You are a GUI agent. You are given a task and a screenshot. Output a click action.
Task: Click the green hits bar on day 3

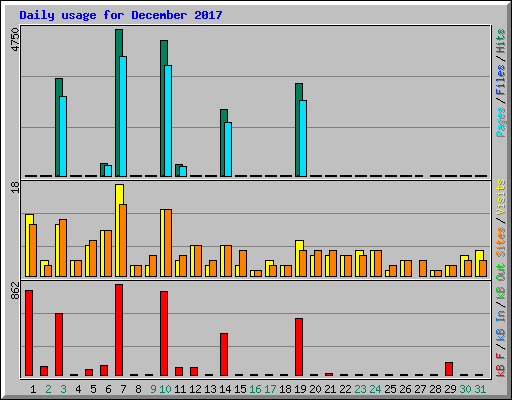tap(58, 127)
